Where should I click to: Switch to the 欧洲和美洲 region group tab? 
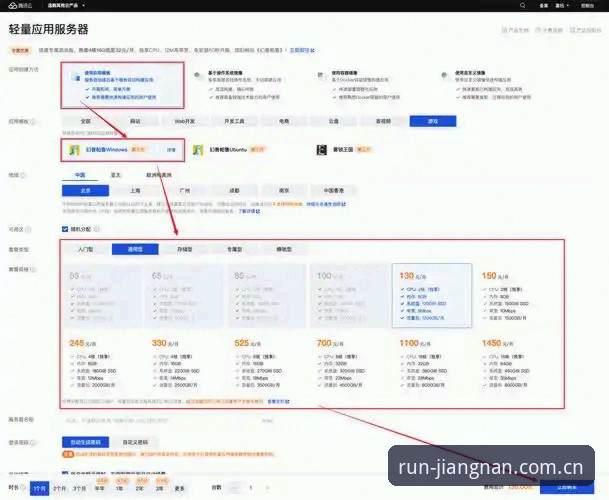click(158, 175)
